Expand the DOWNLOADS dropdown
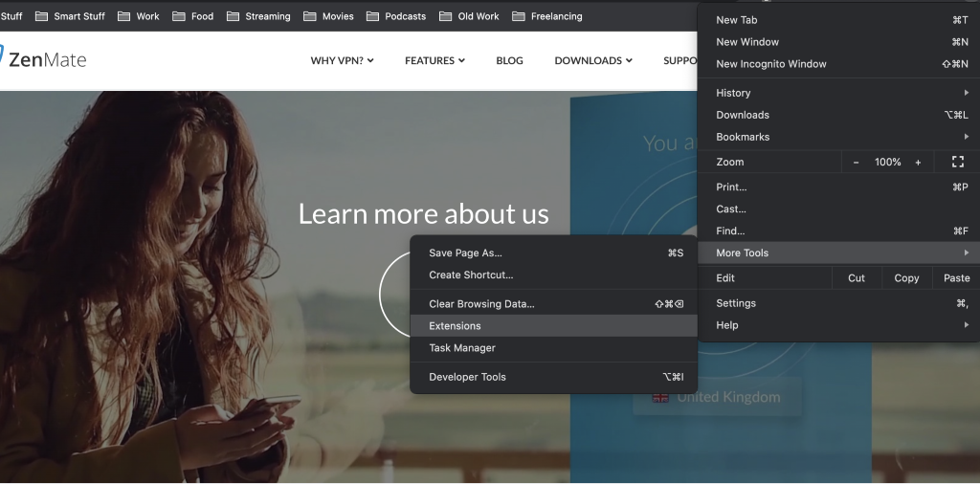 coord(593,60)
